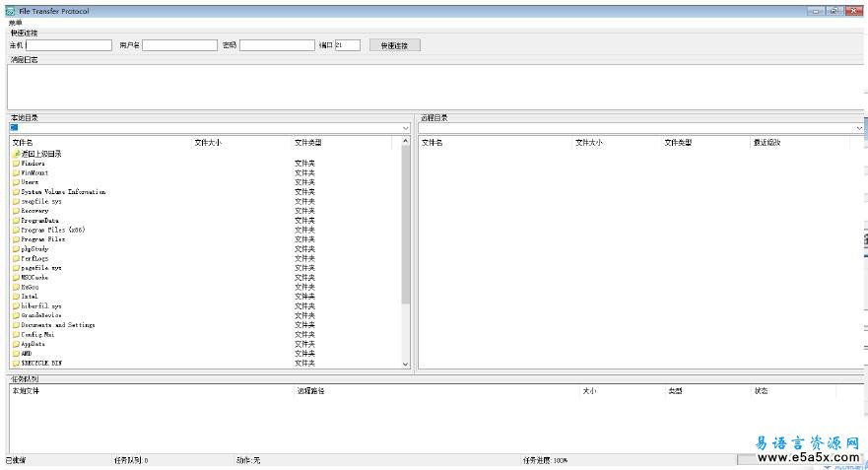Click the 动作:无 status bar entry
The width and height of the screenshot is (868, 470).
248,460
